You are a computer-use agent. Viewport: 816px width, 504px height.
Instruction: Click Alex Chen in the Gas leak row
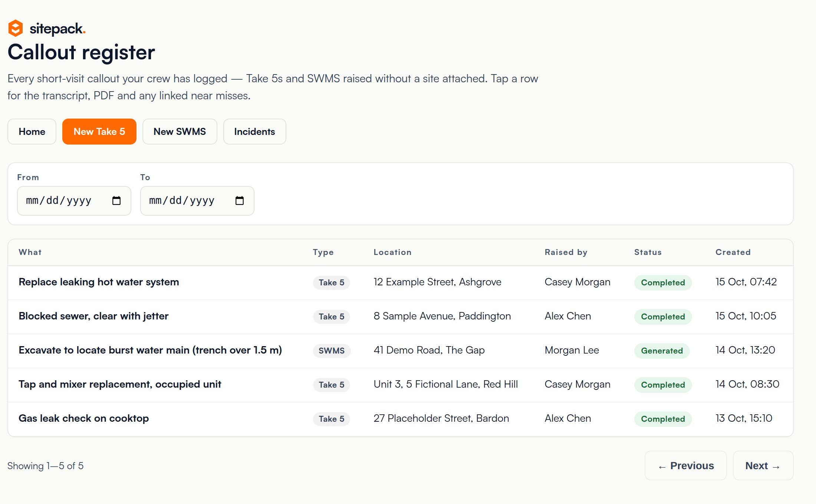[x=568, y=418]
